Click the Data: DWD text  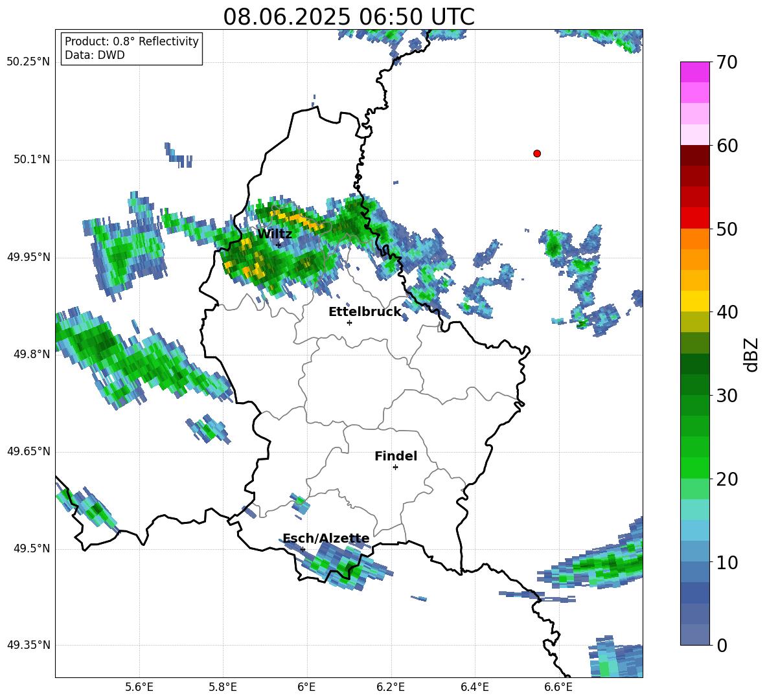tap(95, 55)
